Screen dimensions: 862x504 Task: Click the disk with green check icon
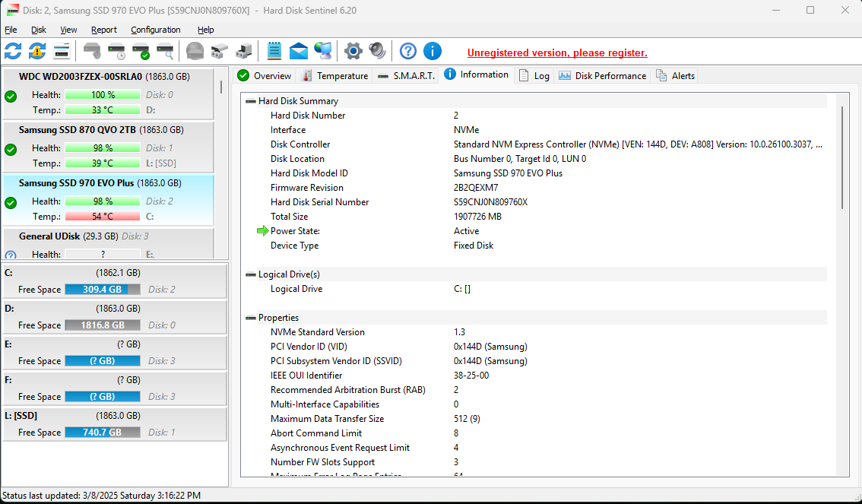coord(141,51)
